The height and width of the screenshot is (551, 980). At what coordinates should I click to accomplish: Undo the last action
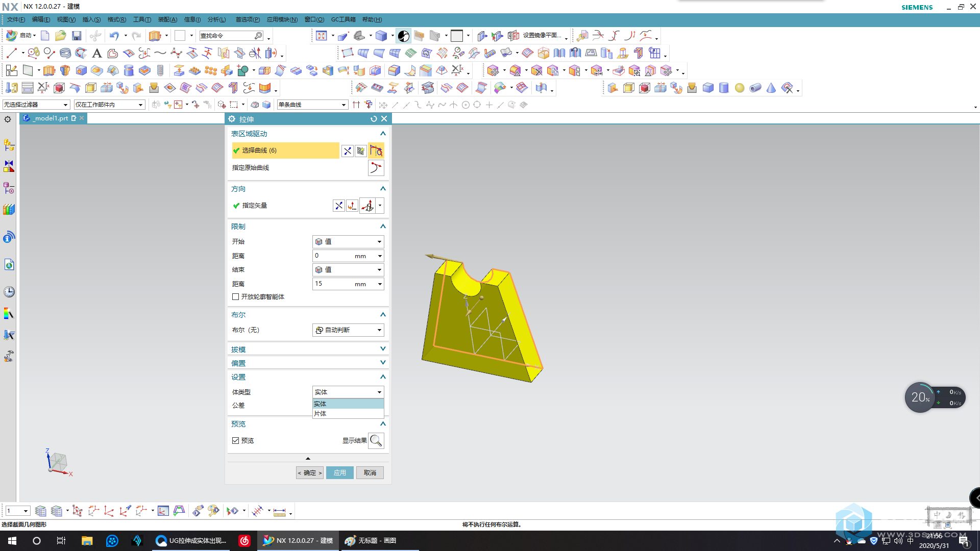114,36
